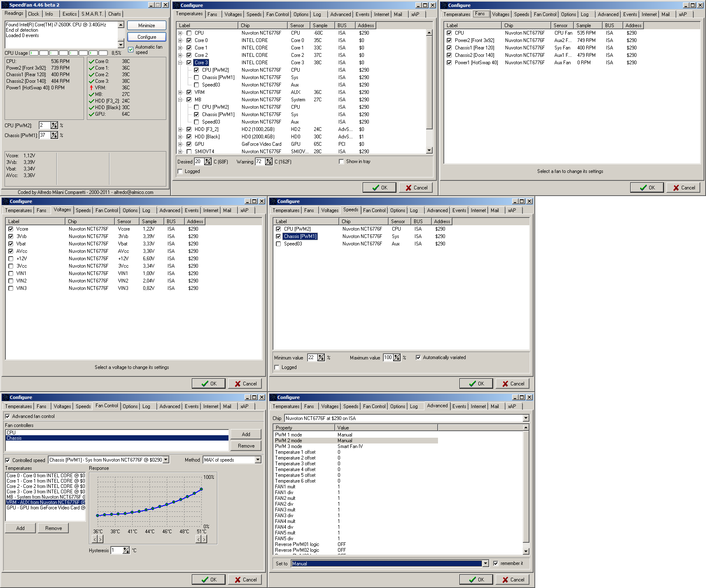Check the +12V voltage checkbox
706x588 pixels.
click(x=11, y=259)
